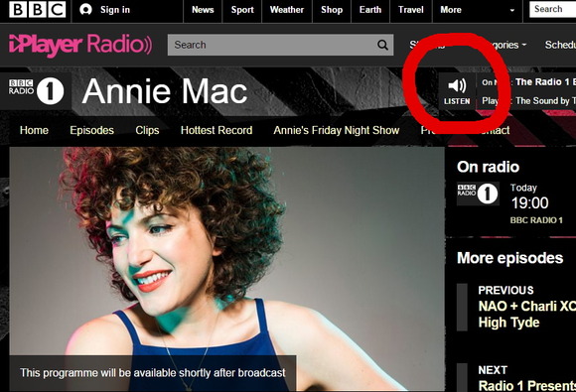
Task: Switch to the Episodes tab
Action: [x=91, y=130]
